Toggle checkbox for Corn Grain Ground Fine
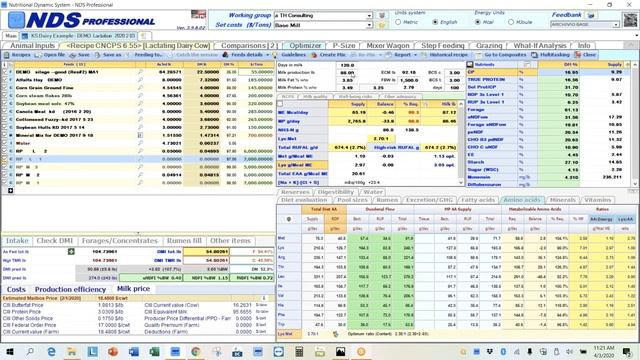This screenshot has height=360, width=640. click(4, 88)
